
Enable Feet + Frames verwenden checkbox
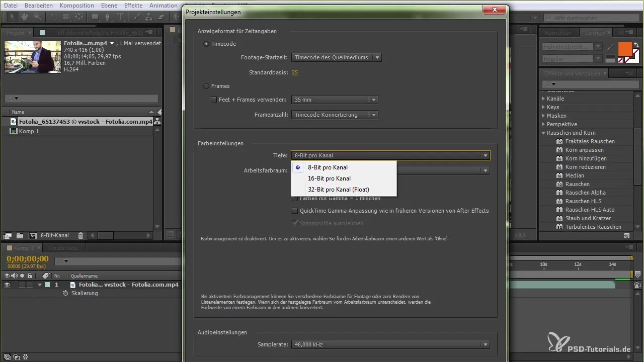[x=214, y=100]
